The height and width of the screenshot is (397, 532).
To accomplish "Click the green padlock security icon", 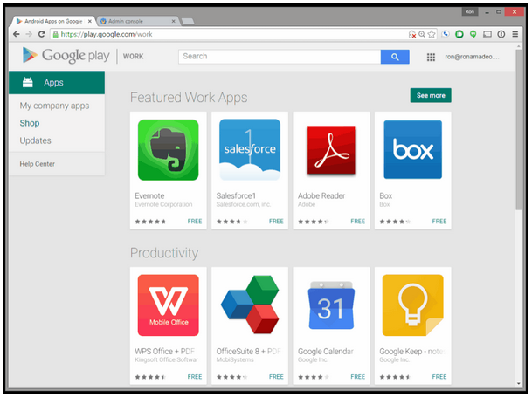I will (56, 34).
